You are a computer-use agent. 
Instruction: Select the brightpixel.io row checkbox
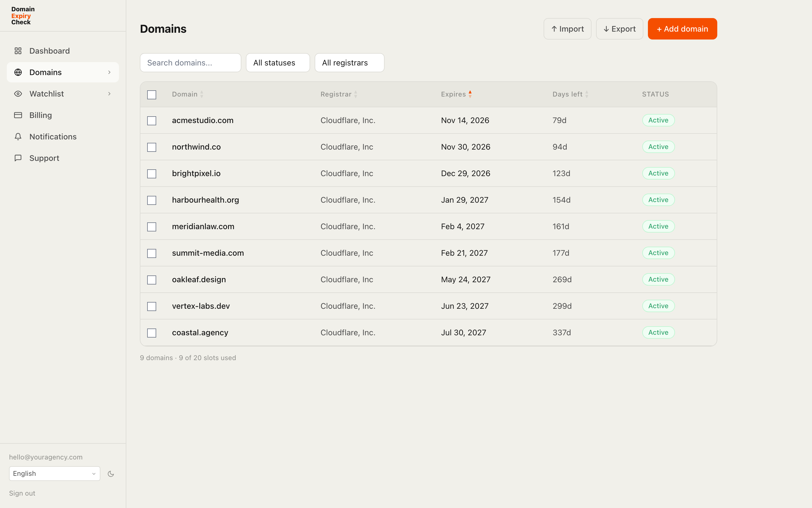(152, 174)
